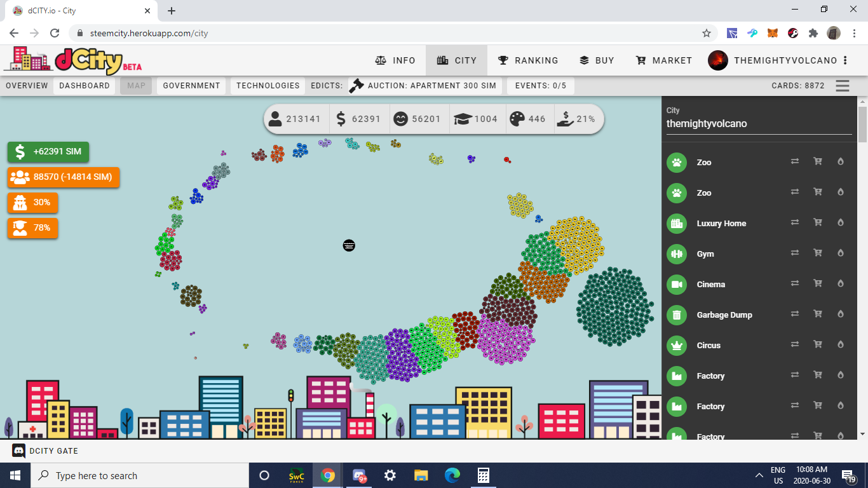The width and height of the screenshot is (868, 488).
Task: Expand the orange 88570 population panel
Action: 64,177
